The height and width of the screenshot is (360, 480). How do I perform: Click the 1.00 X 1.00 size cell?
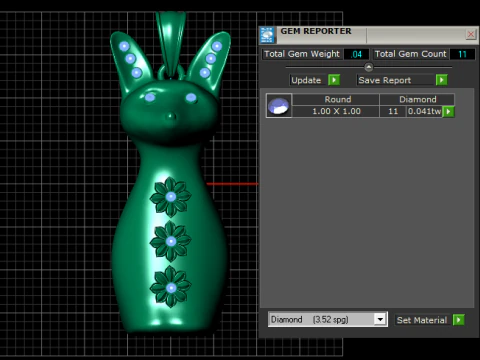pyautogui.click(x=336, y=111)
